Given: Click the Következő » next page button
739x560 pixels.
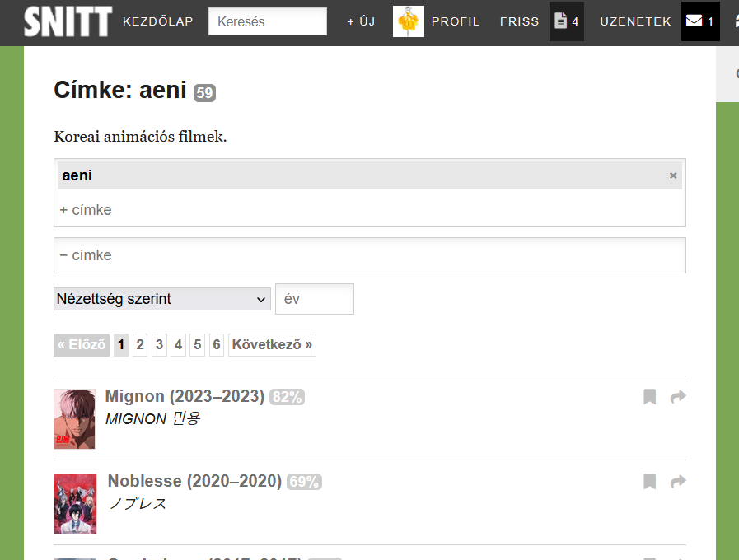Looking at the screenshot, I should 272,345.
